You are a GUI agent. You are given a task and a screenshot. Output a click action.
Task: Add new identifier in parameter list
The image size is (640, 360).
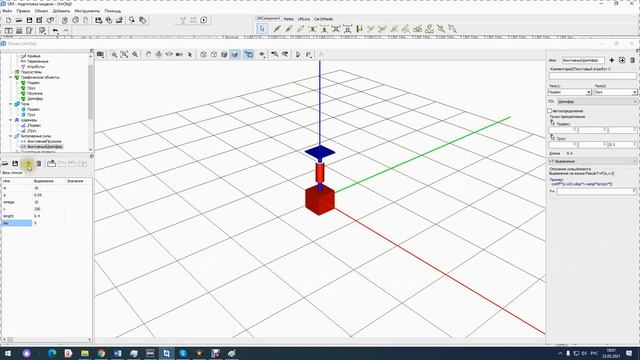click(x=28, y=164)
